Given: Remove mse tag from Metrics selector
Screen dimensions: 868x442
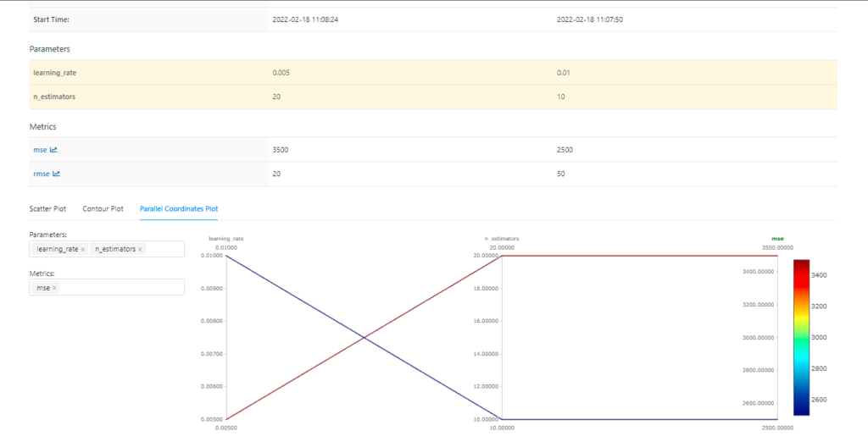Looking at the screenshot, I should point(54,288).
